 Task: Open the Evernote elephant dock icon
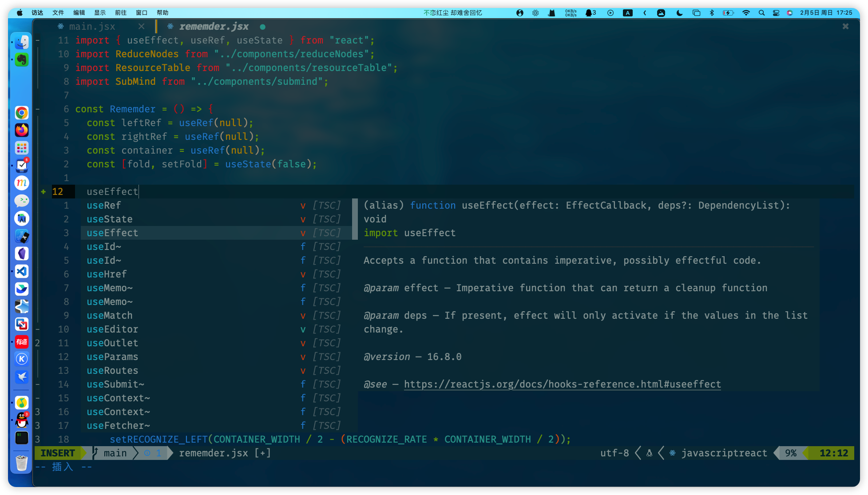(x=22, y=59)
